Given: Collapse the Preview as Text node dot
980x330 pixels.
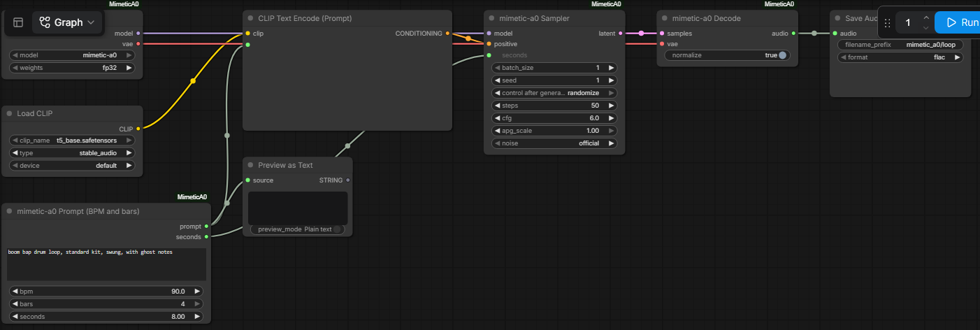Looking at the screenshot, I should [x=250, y=165].
